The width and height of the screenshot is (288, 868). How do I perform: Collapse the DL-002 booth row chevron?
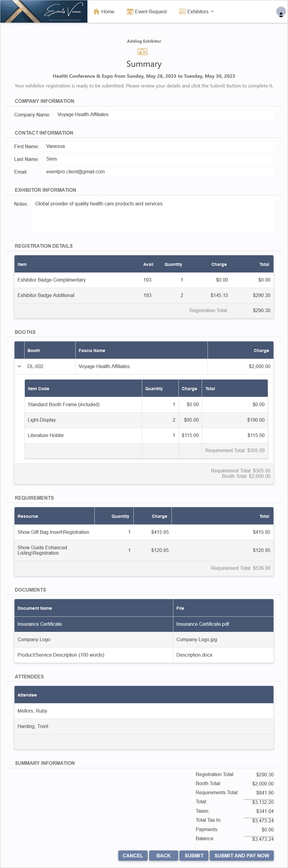point(19,366)
